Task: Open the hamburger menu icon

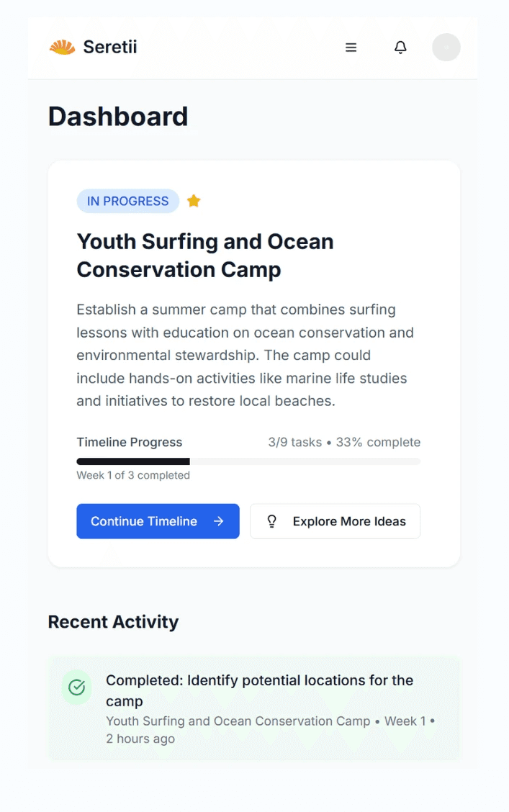Action: (x=351, y=47)
